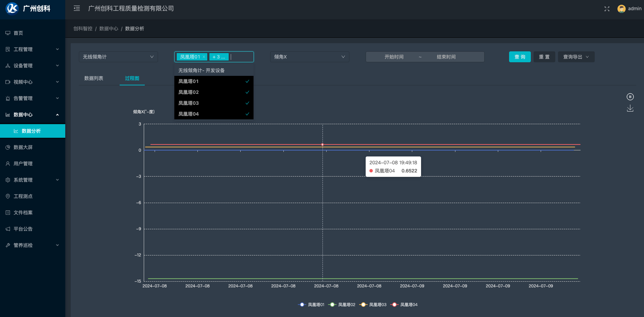Switch to the 数据列表 tab
The width and height of the screenshot is (644, 317).
(x=94, y=78)
